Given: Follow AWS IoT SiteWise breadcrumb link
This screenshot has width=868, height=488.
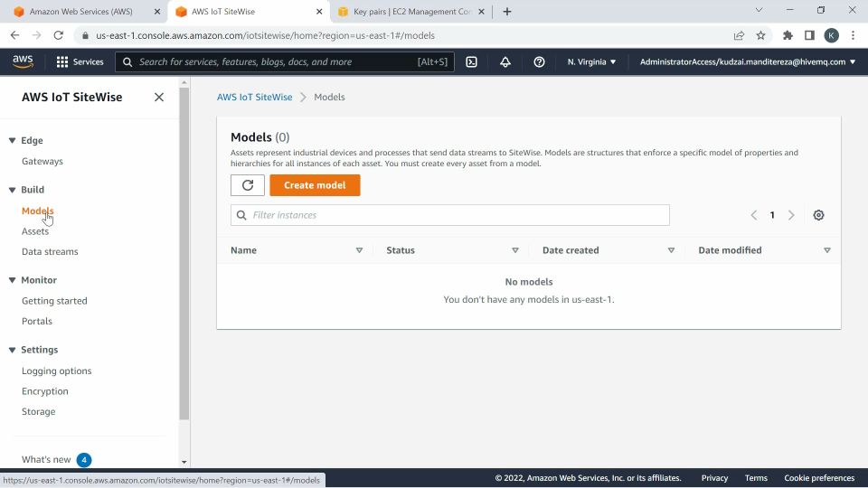Looking at the screenshot, I should pos(255,98).
